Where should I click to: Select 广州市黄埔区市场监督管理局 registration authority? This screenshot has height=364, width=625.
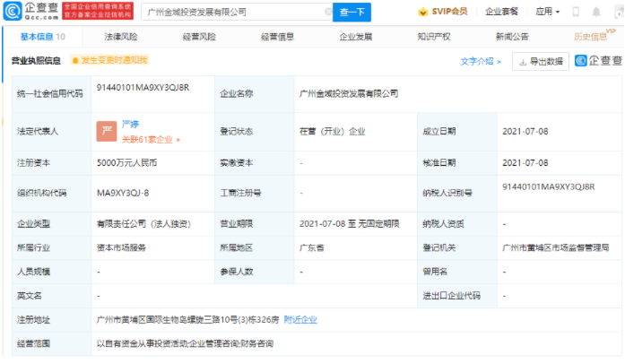(556, 247)
